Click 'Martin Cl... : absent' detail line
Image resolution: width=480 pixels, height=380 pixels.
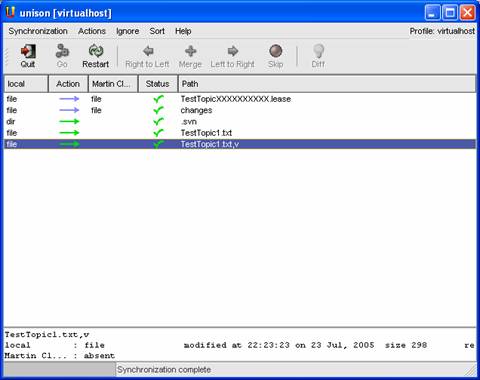point(60,356)
